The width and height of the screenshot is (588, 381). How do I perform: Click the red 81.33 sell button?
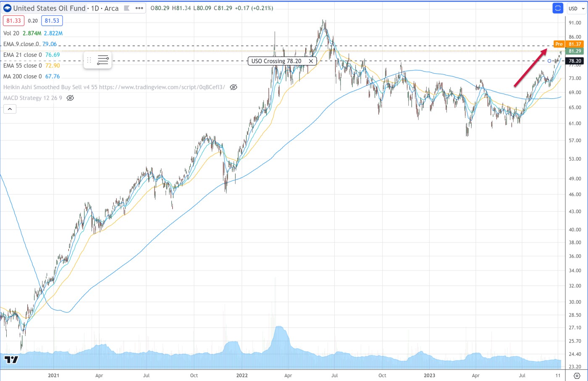14,21
